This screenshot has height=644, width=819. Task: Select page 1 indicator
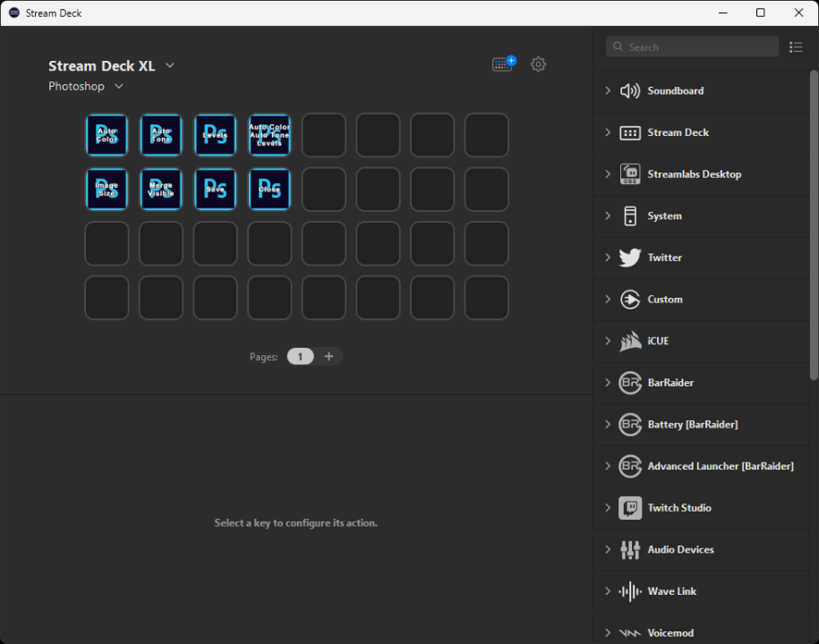pos(300,356)
